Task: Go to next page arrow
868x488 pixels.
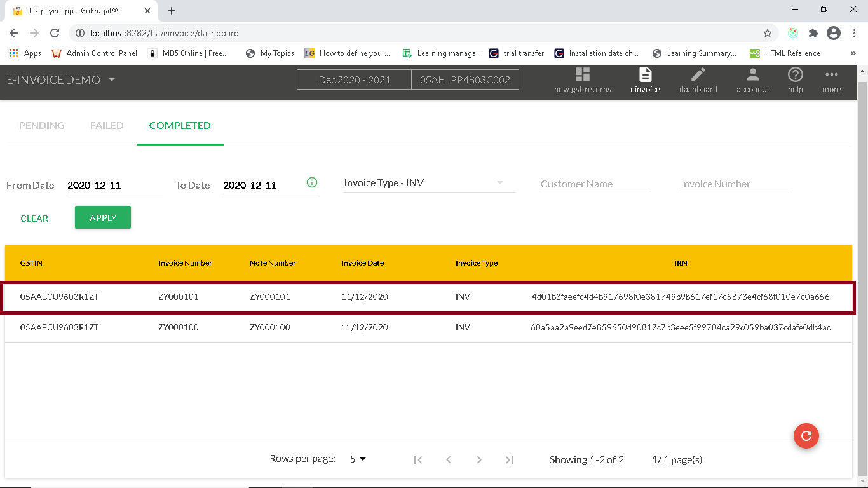Action: 479,460
